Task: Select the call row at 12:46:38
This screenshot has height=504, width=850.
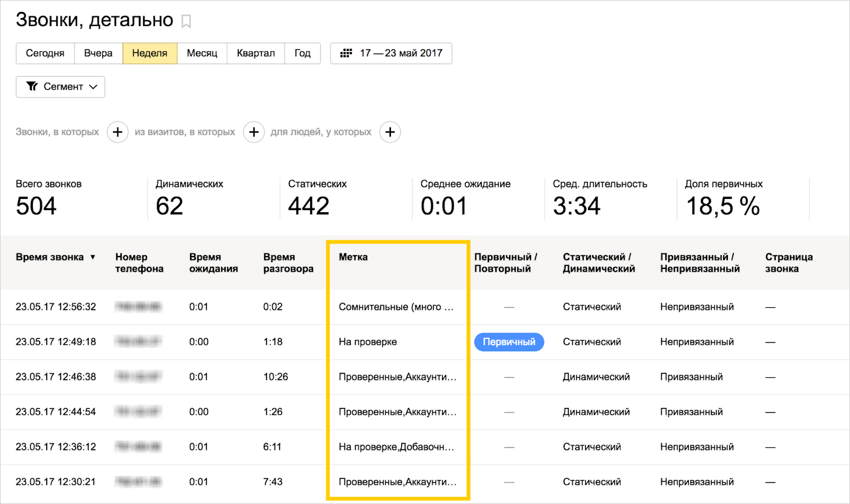Action: (56, 377)
